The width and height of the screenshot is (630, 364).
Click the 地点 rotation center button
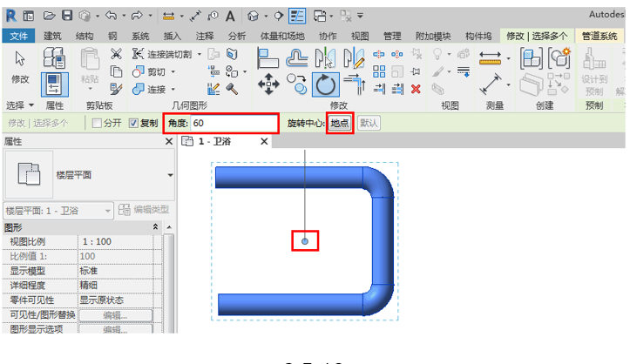(340, 123)
